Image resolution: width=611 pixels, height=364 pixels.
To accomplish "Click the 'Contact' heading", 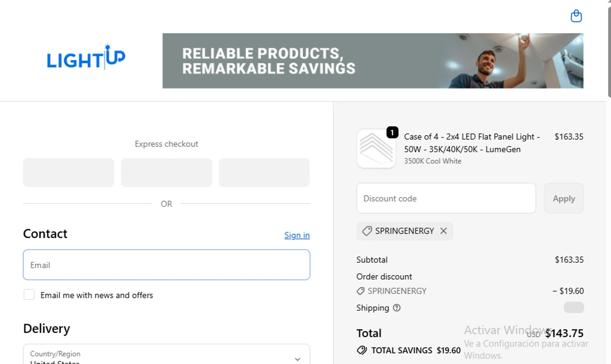I will pos(45,234).
